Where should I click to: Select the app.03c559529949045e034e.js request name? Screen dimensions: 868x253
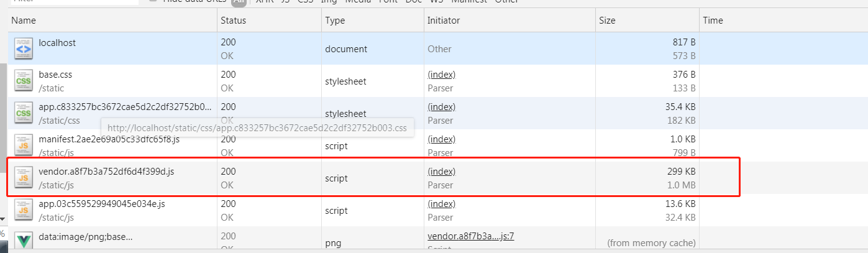click(101, 204)
